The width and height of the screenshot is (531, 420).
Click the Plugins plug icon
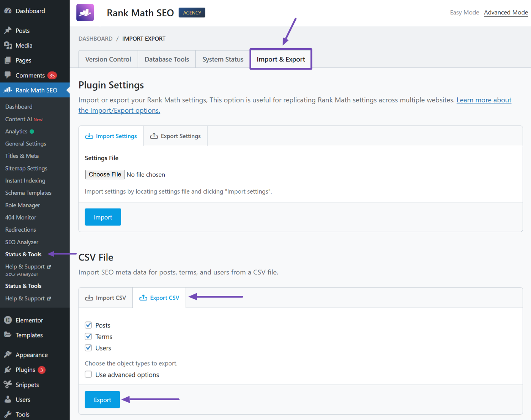(x=8, y=369)
